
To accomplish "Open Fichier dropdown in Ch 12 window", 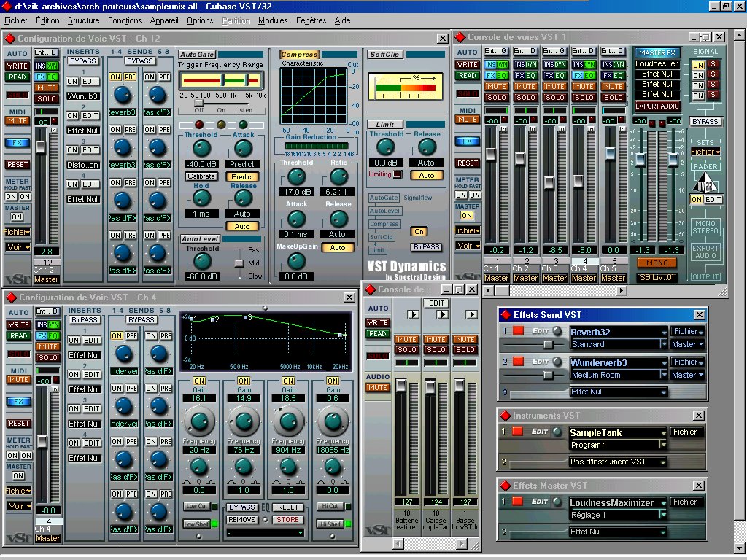I will point(18,232).
